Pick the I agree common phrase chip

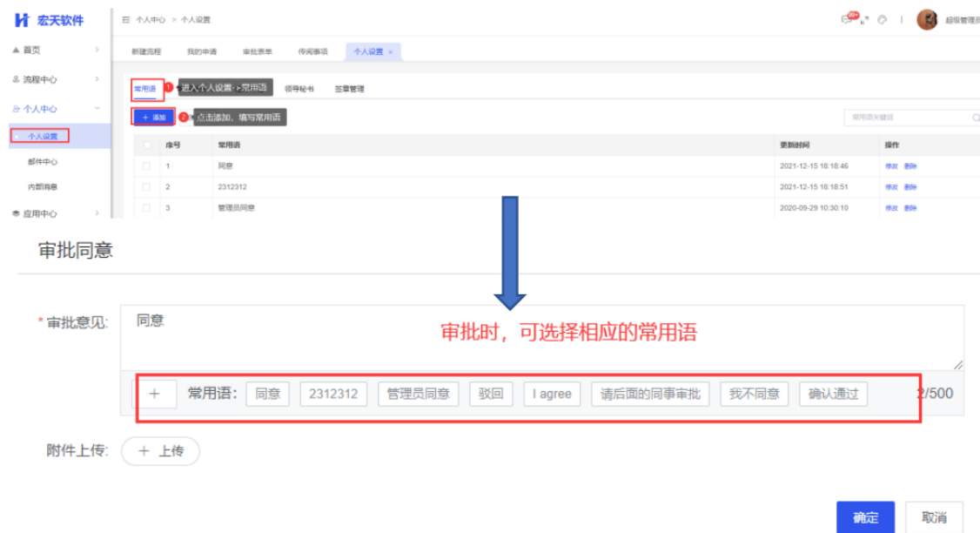(x=552, y=395)
